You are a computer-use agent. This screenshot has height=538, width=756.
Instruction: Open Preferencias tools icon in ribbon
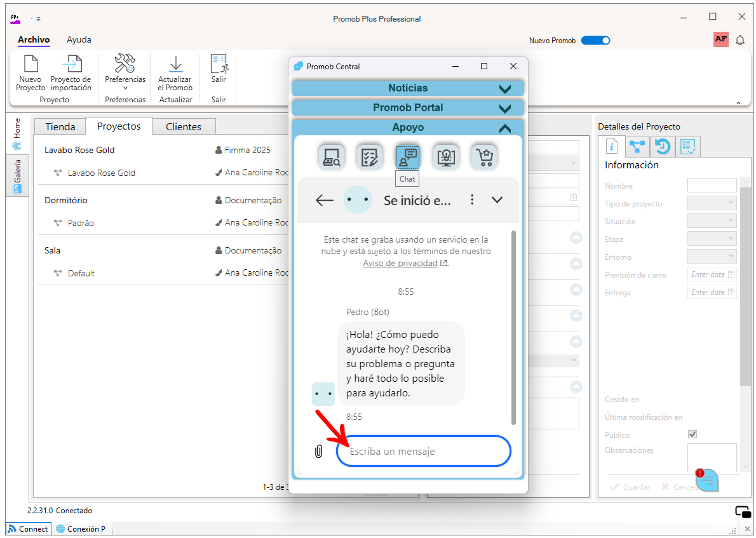(x=125, y=63)
